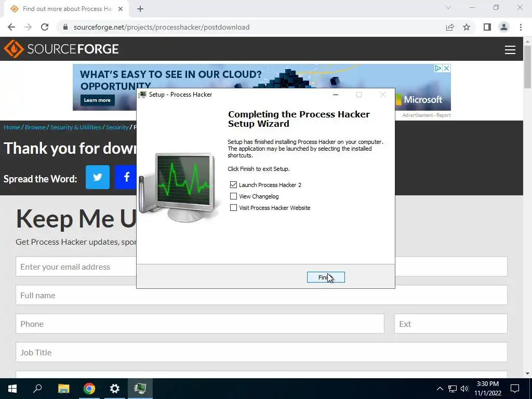The width and height of the screenshot is (532, 399).
Task: Click the page vertical scrollbar thumb
Action: [527, 66]
